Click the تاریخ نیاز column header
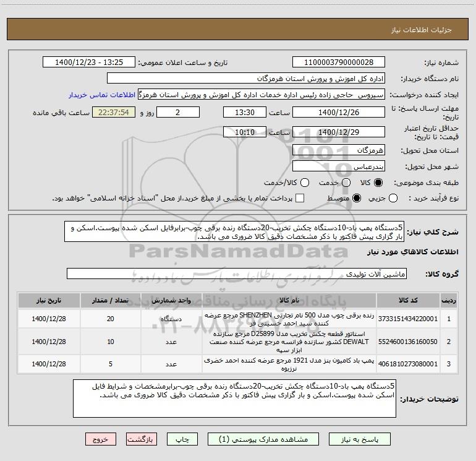The width and height of the screenshot is (476, 461). 49,300
